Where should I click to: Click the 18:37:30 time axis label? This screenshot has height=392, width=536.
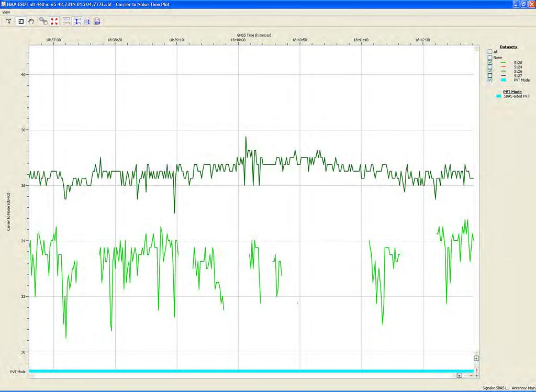(53, 40)
